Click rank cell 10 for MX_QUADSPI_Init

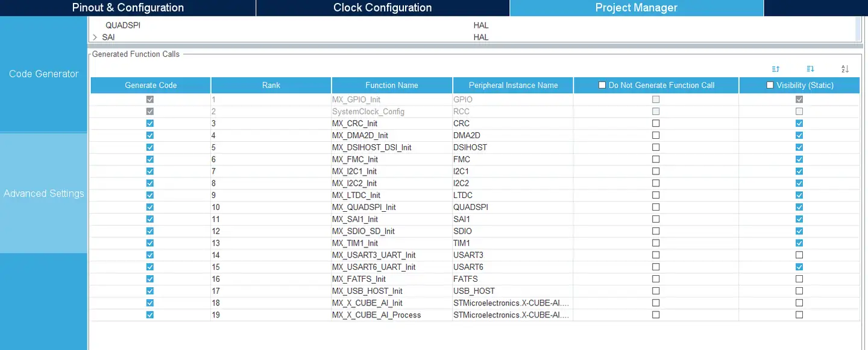[x=271, y=207]
